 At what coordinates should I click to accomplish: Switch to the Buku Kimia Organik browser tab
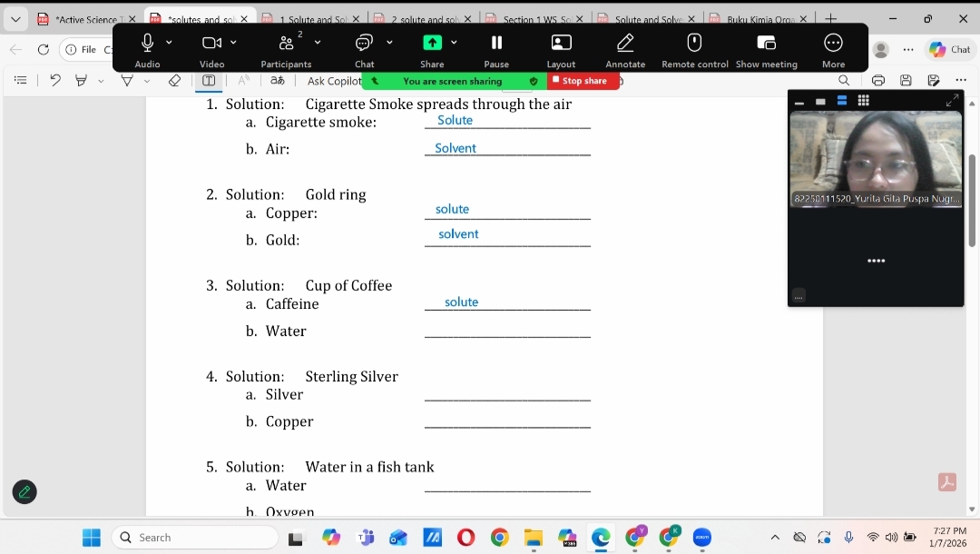753,19
